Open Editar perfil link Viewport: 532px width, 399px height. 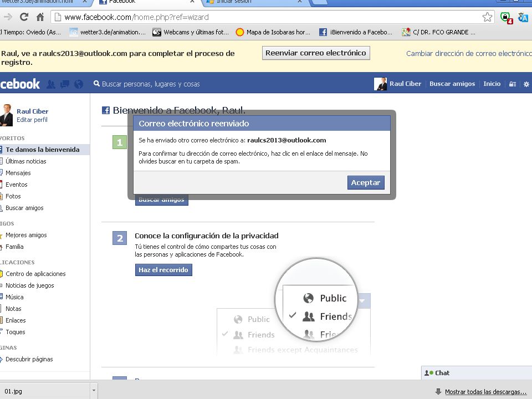pos(32,120)
